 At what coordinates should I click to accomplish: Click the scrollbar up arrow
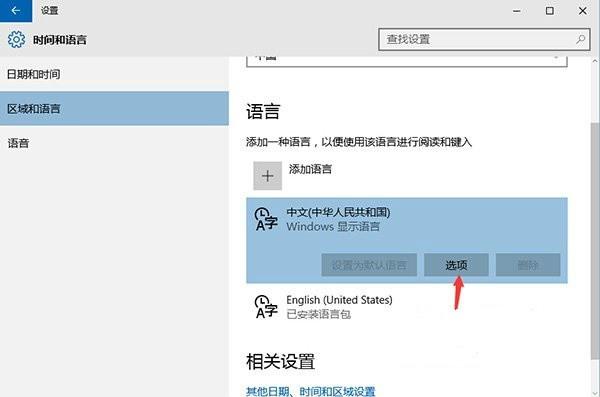coord(595,61)
